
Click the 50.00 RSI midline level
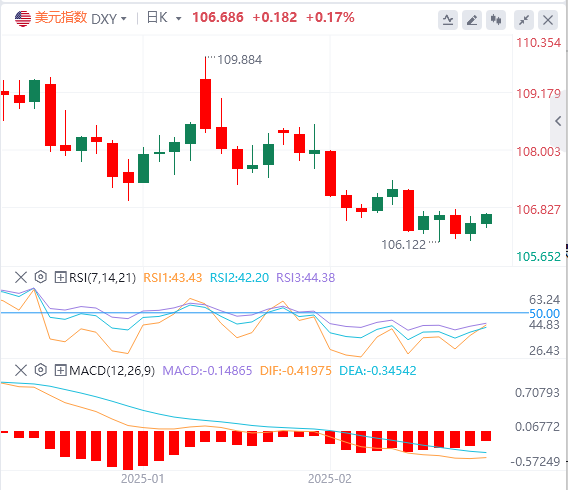(544, 313)
